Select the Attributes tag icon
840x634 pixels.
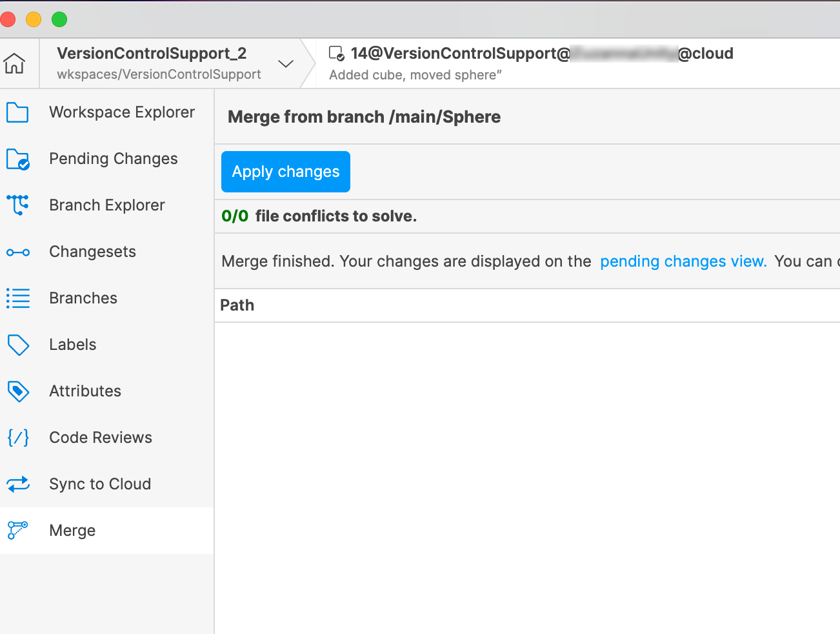17,391
